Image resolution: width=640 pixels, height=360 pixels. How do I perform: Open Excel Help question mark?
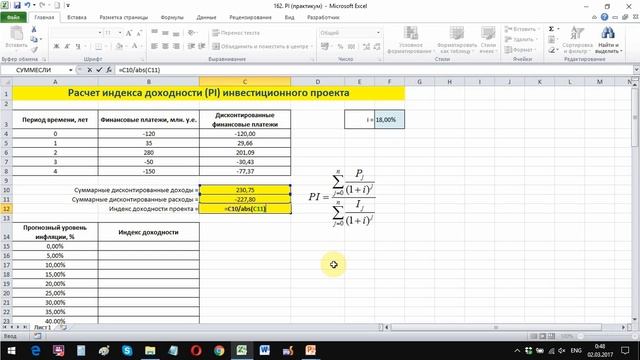point(604,17)
